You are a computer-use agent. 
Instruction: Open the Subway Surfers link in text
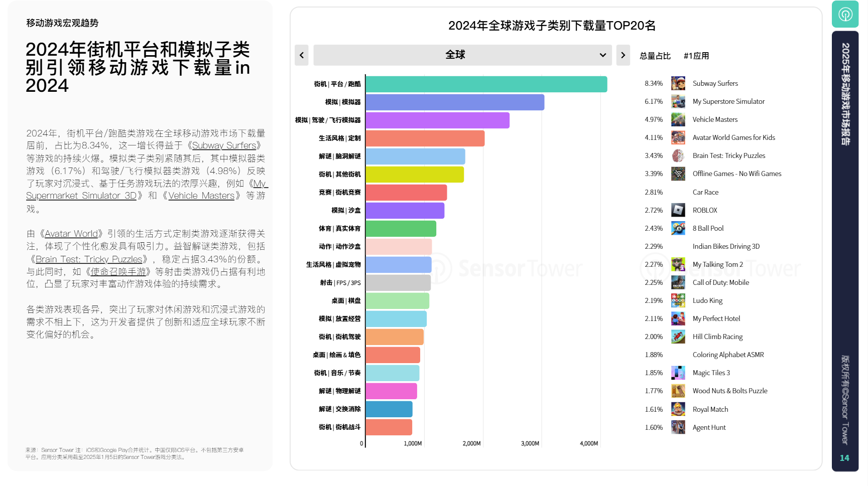pyautogui.click(x=224, y=145)
